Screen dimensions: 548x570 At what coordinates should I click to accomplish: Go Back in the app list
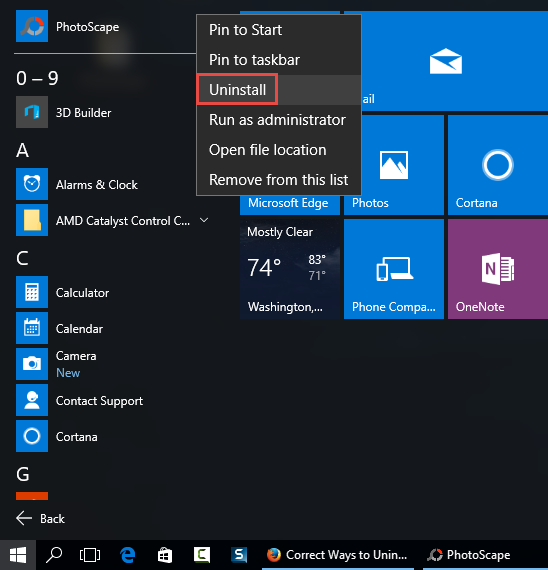click(x=40, y=518)
